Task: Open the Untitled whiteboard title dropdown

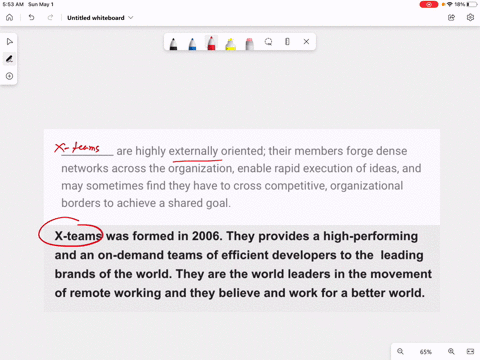Action: click(100, 18)
